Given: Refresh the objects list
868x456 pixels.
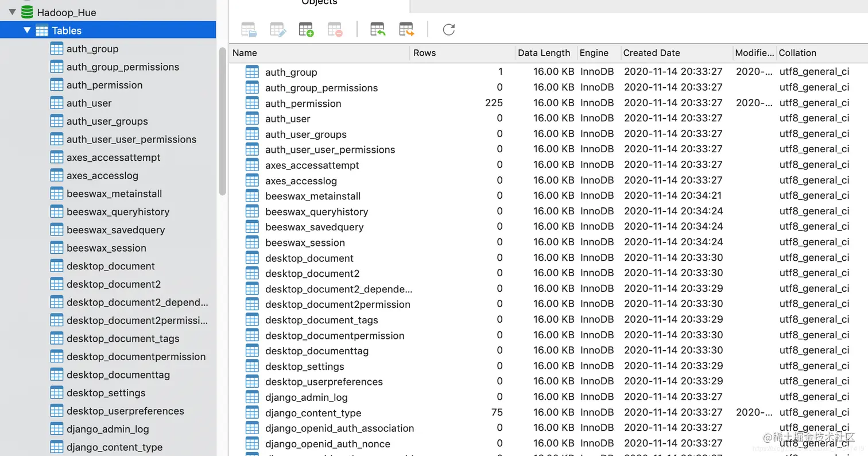Looking at the screenshot, I should [449, 29].
